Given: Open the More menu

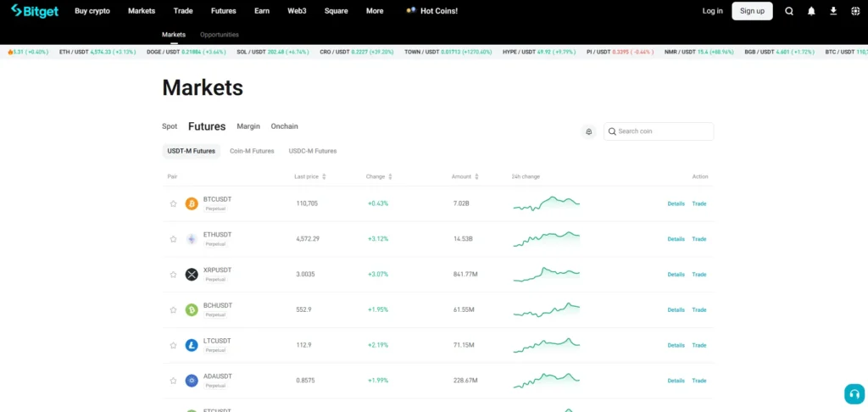Looking at the screenshot, I should pyautogui.click(x=375, y=11).
